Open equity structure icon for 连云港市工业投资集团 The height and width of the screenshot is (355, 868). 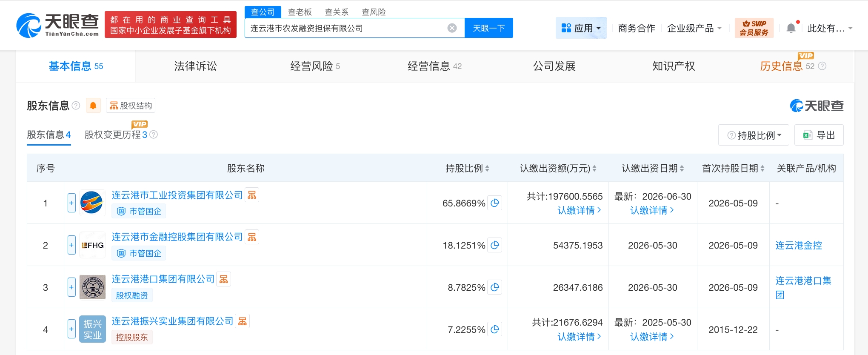[252, 195]
